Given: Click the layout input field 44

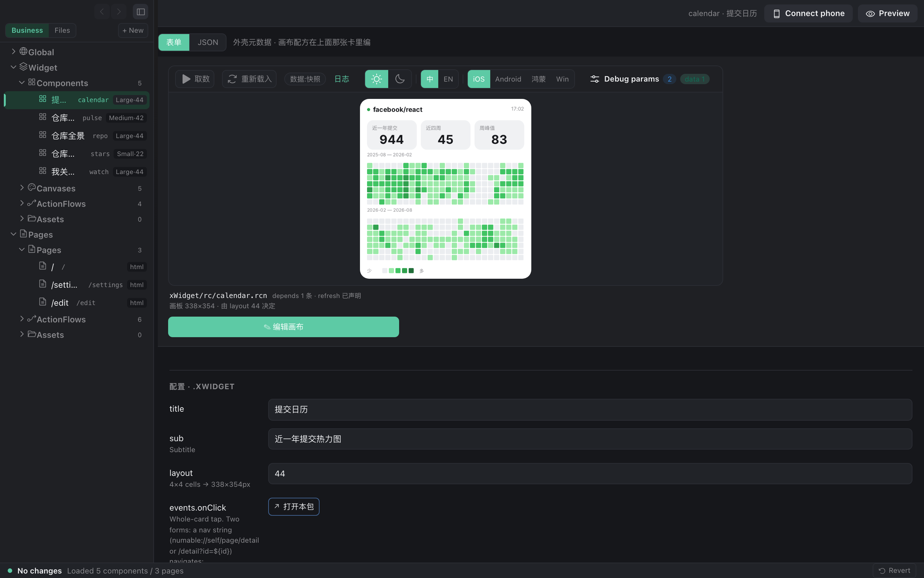Looking at the screenshot, I should coord(590,474).
